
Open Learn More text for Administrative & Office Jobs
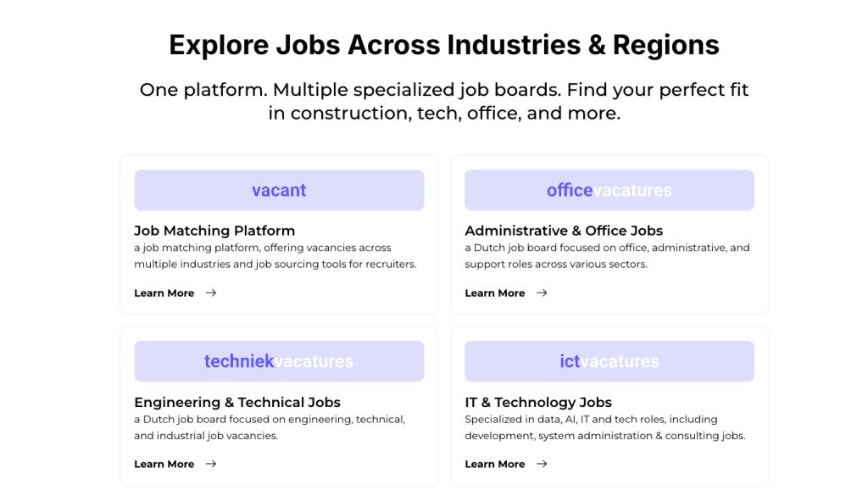coord(495,293)
